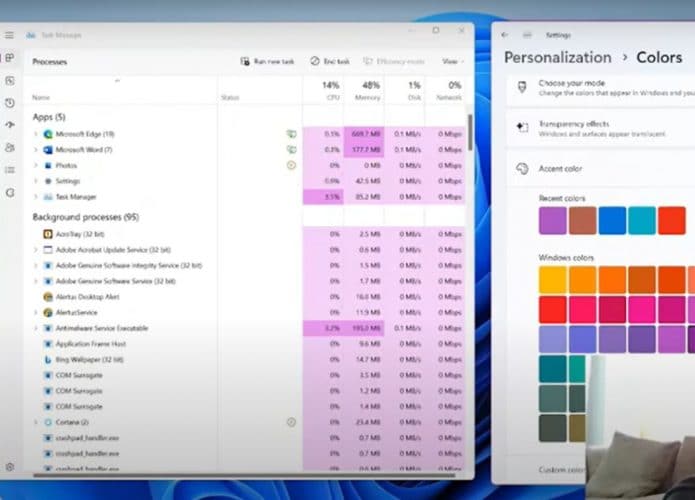Image resolution: width=695 pixels, height=500 pixels.
Task: Open Details page from Task Manager sidebar
Action: (10, 170)
